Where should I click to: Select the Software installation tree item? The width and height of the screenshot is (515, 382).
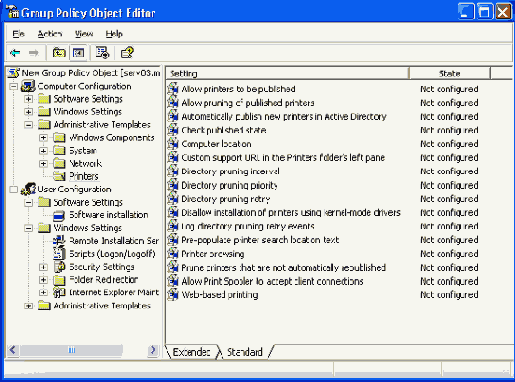[109, 215]
